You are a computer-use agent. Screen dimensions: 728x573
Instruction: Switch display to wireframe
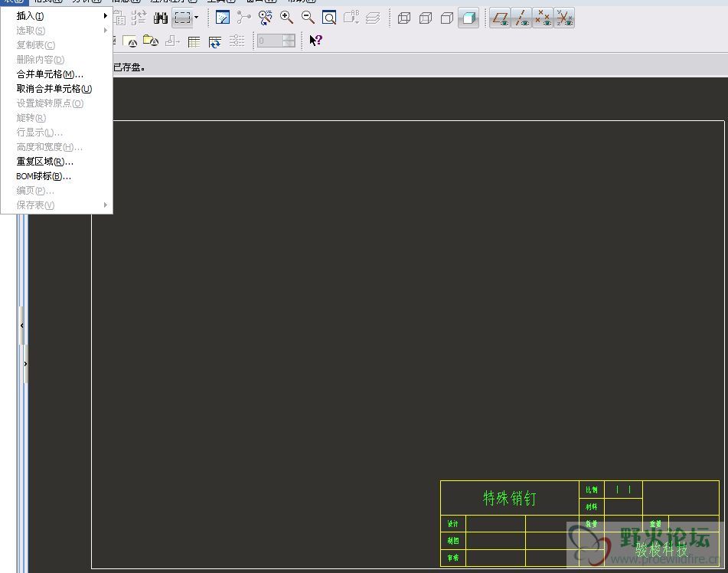click(x=404, y=18)
